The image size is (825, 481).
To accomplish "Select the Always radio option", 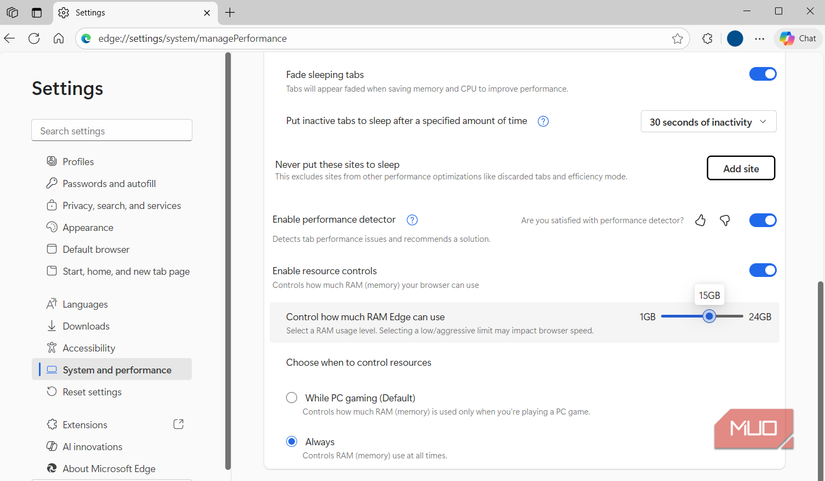I will [x=291, y=442].
